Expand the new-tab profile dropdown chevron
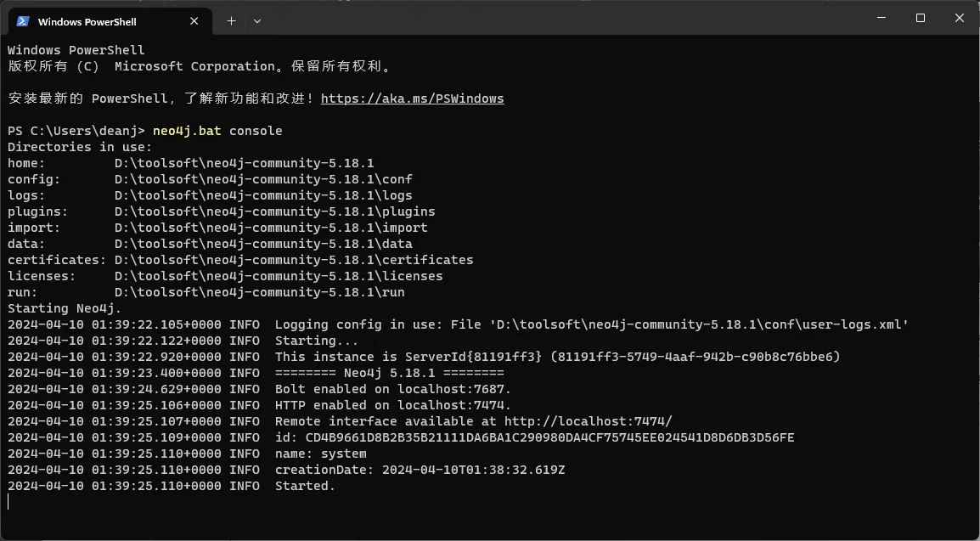Screen dimensions: 980x541 pos(256,21)
